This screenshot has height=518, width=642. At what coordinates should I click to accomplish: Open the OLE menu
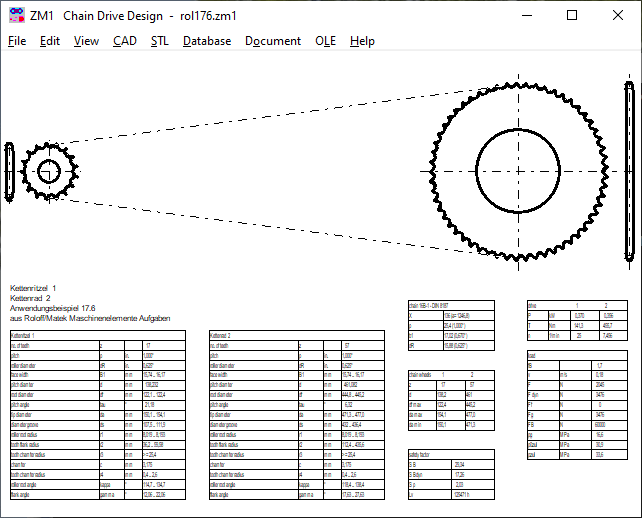click(326, 41)
